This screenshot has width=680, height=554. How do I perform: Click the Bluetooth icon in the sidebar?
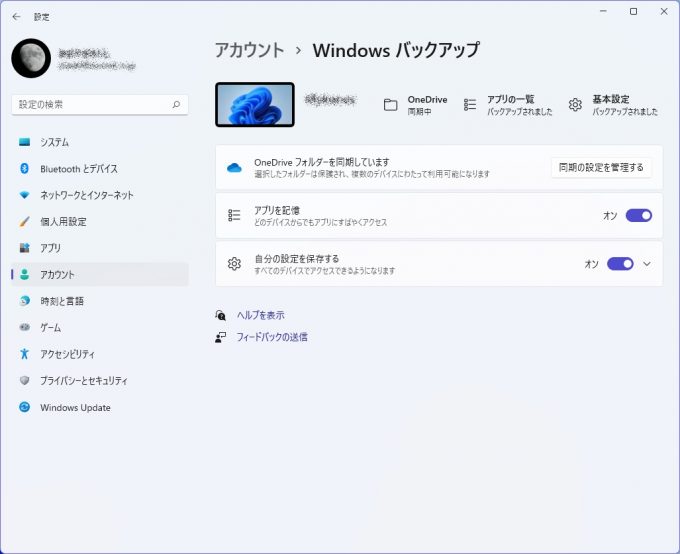[x=25, y=168]
